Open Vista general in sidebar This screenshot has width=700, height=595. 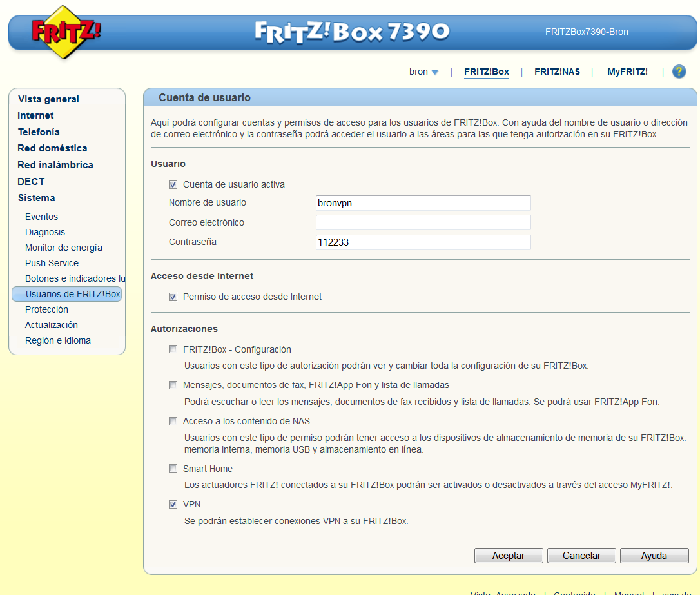48,99
